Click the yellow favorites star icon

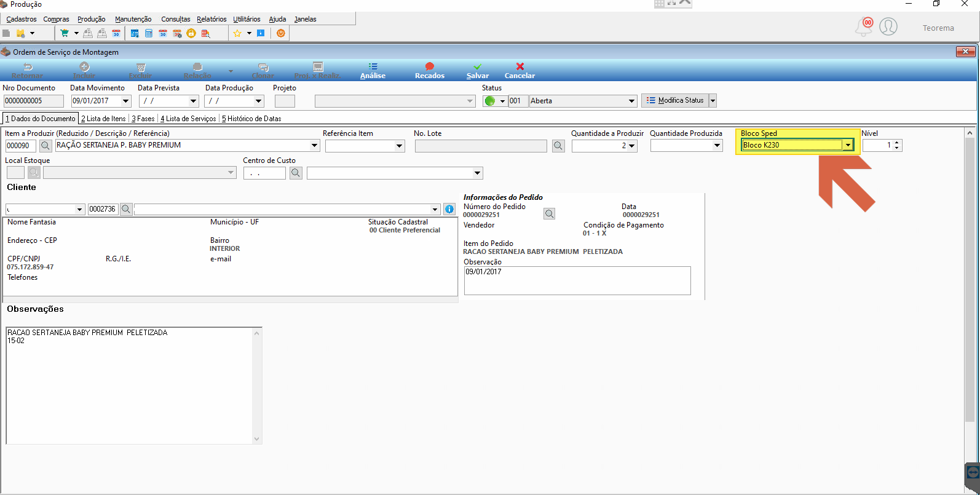click(237, 33)
